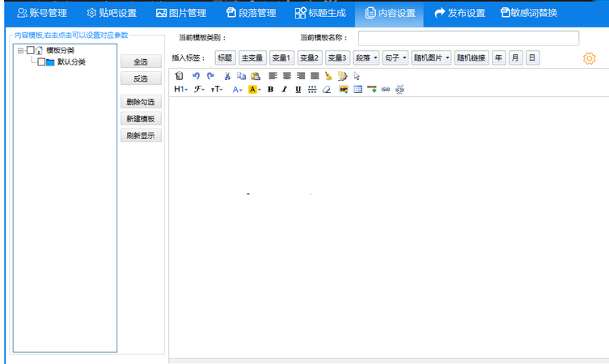Open the 段落 tag dropdown
Image resolution: width=609 pixels, height=364 pixels.
[366, 58]
